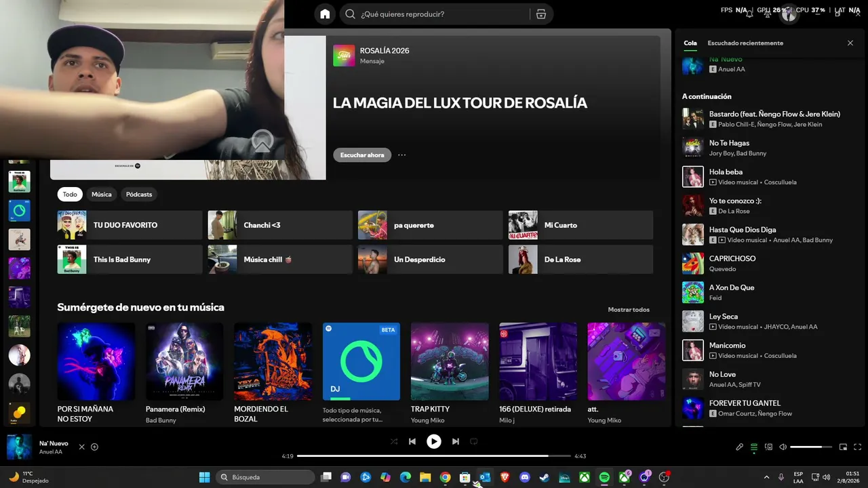Open Friend Activity icon in top bar
Viewport: 868px width, 488px height.
(768, 14)
